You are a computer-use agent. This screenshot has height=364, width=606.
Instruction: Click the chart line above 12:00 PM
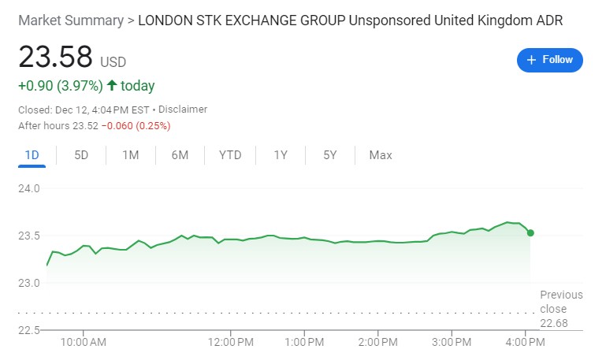click(x=231, y=239)
